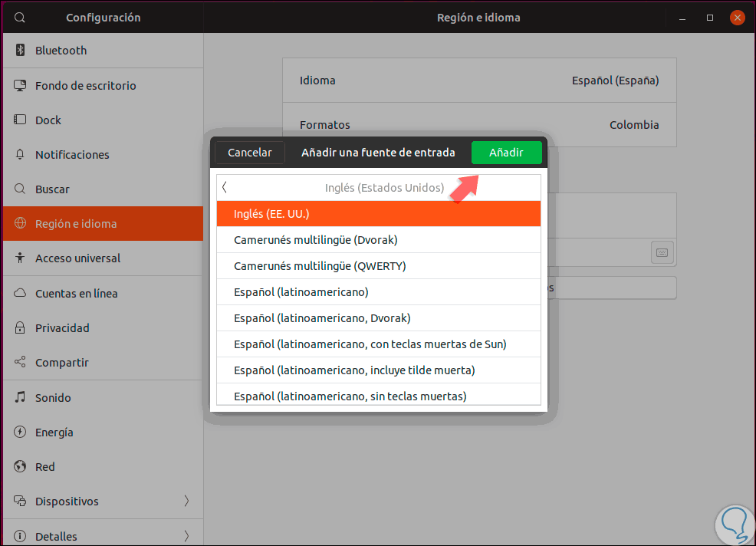Viewport: 756px width, 546px height.
Task: Open the Formatos Colombia row
Action: tap(479, 124)
